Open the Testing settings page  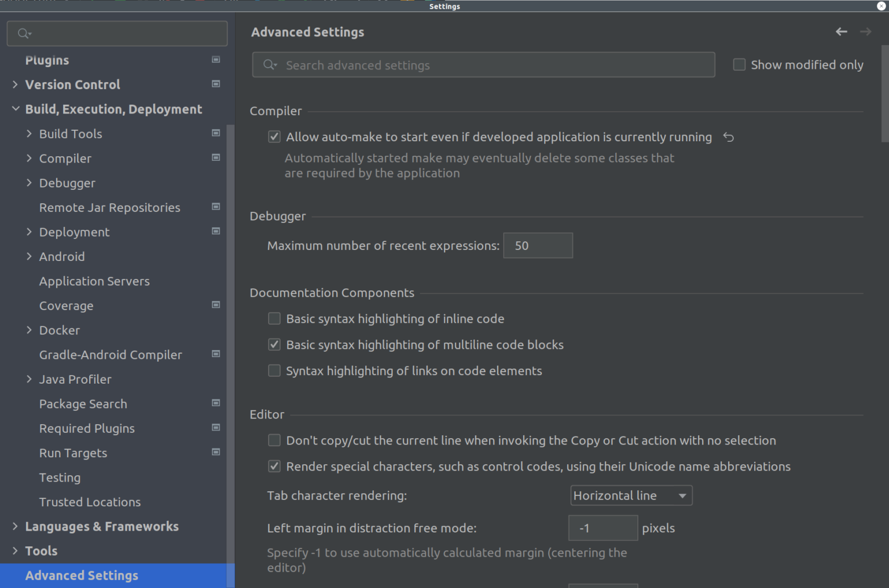(x=60, y=477)
